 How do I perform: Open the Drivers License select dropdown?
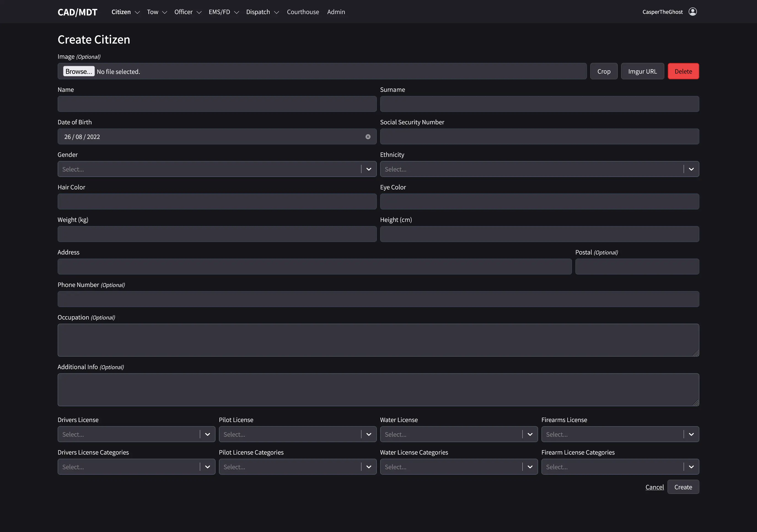point(207,434)
